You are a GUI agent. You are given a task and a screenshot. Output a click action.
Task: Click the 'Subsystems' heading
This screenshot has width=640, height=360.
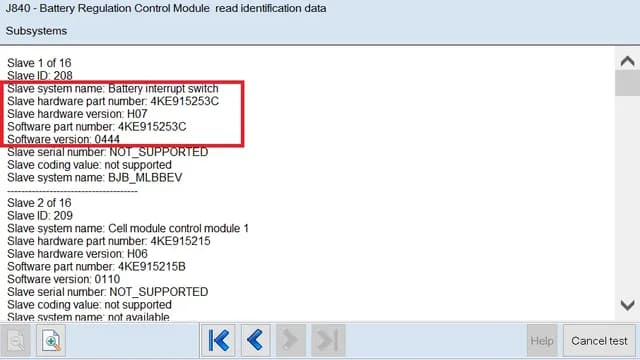tap(36, 31)
